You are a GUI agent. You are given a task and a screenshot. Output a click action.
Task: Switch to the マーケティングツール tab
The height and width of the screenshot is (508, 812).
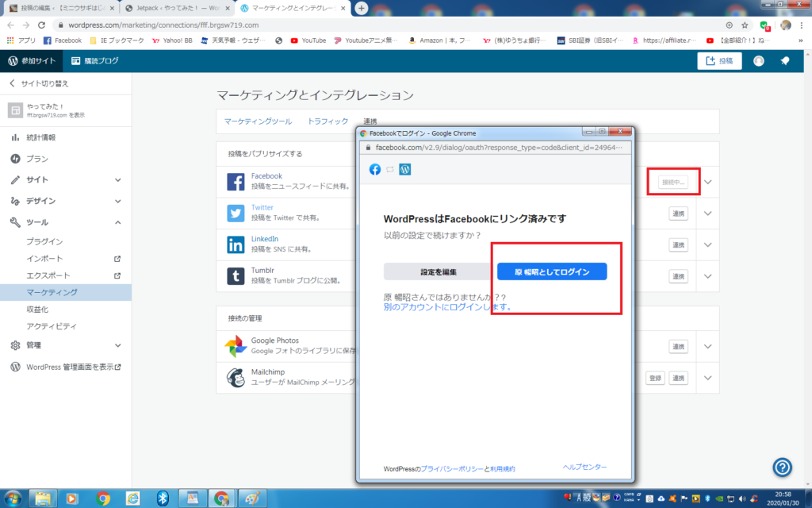click(257, 121)
